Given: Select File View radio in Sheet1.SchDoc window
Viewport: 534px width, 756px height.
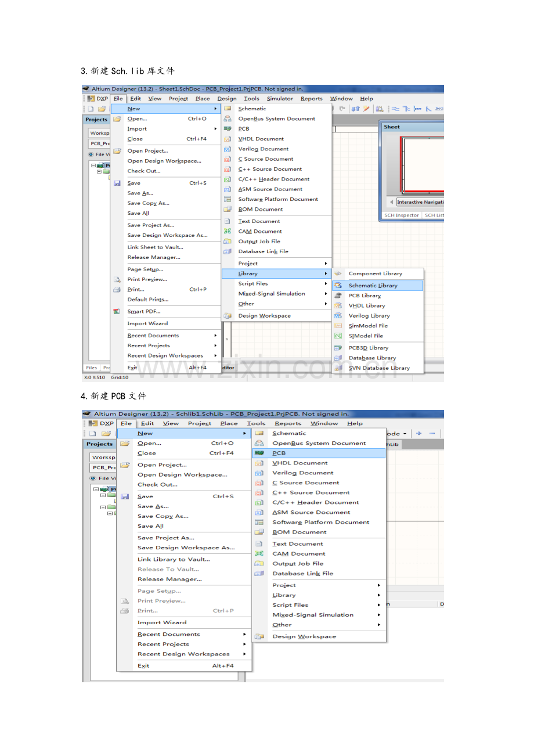Looking at the screenshot, I should [92, 154].
